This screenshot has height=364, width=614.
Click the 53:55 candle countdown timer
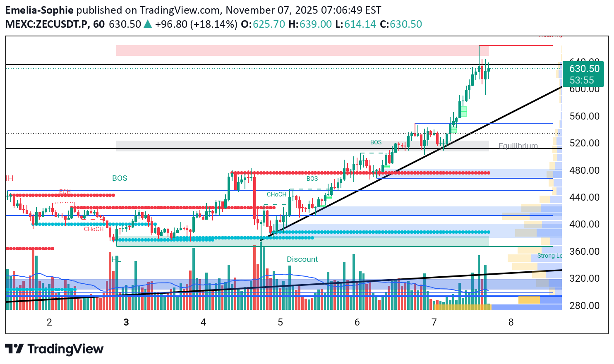coord(581,80)
